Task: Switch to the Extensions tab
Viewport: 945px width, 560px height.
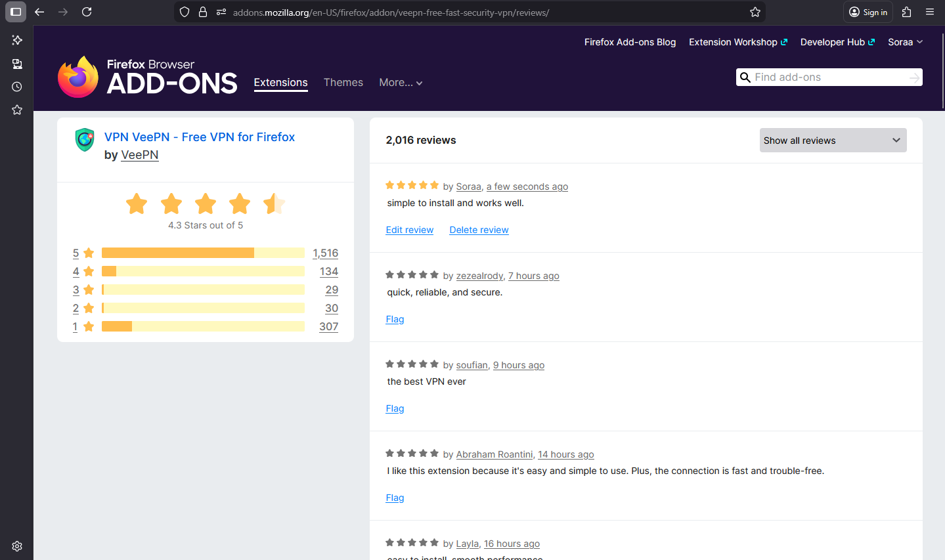Action: coord(280,83)
